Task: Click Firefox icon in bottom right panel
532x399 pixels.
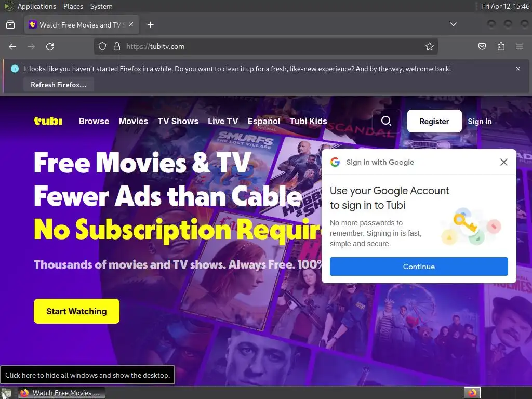Action: [x=472, y=393]
